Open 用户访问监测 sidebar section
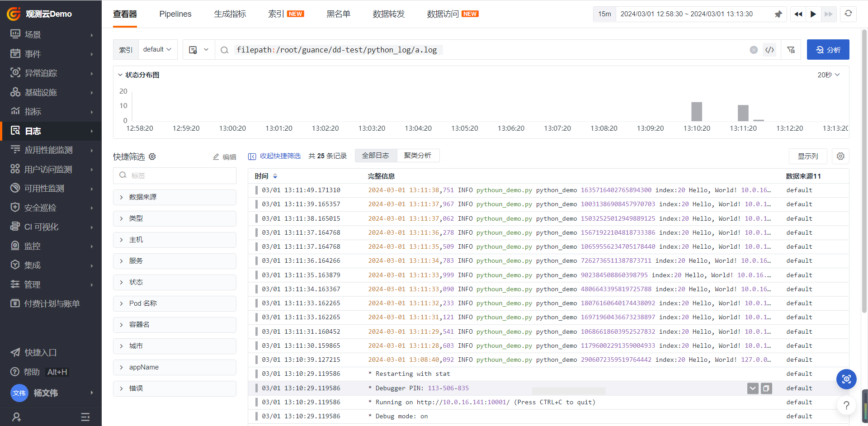Screen dimensions: 868x426 51,169
